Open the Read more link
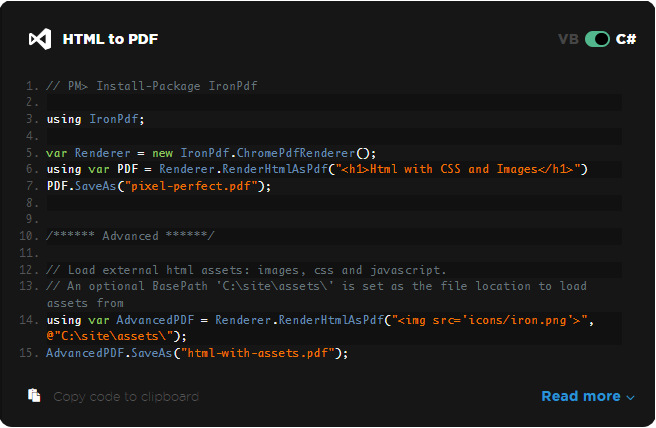656x428 pixels. coord(581,396)
